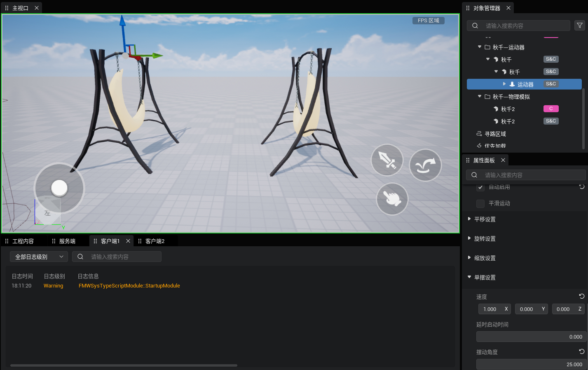Click the drag handle of 主视口 tab
This screenshot has width=588, height=370.
pyautogui.click(x=7, y=8)
